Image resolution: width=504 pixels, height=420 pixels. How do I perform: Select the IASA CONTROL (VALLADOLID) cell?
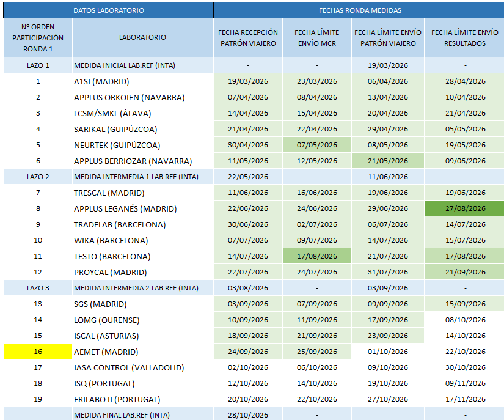pyautogui.click(x=143, y=367)
